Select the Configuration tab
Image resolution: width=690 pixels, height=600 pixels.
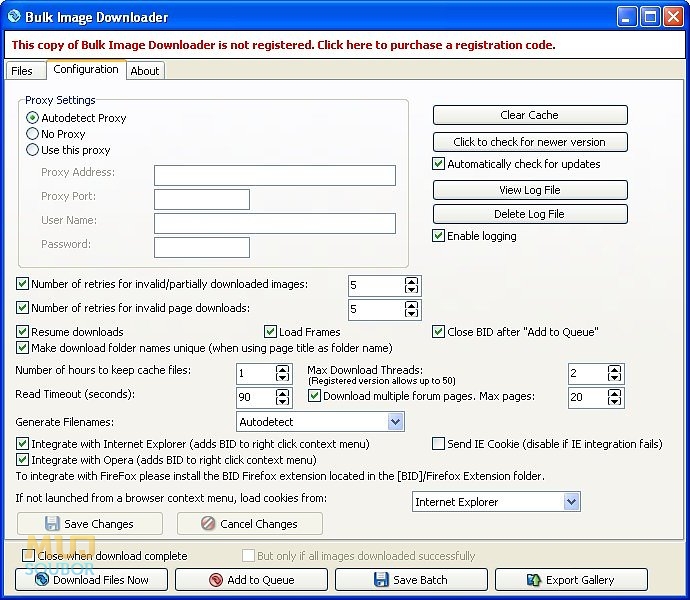point(86,69)
